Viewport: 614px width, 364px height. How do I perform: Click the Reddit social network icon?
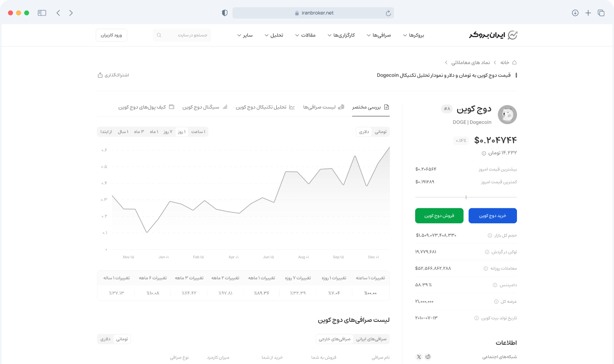(x=428, y=357)
